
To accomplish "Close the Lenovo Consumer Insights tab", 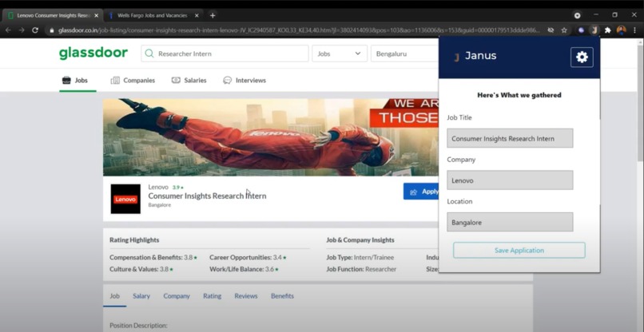I will coord(96,16).
